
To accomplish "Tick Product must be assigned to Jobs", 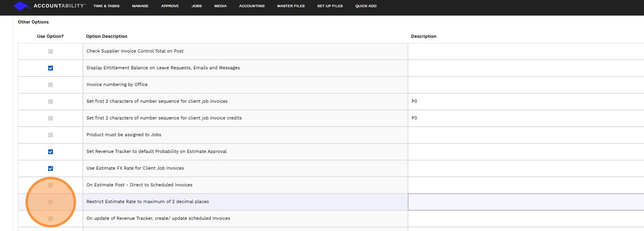I will tap(51, 135).
